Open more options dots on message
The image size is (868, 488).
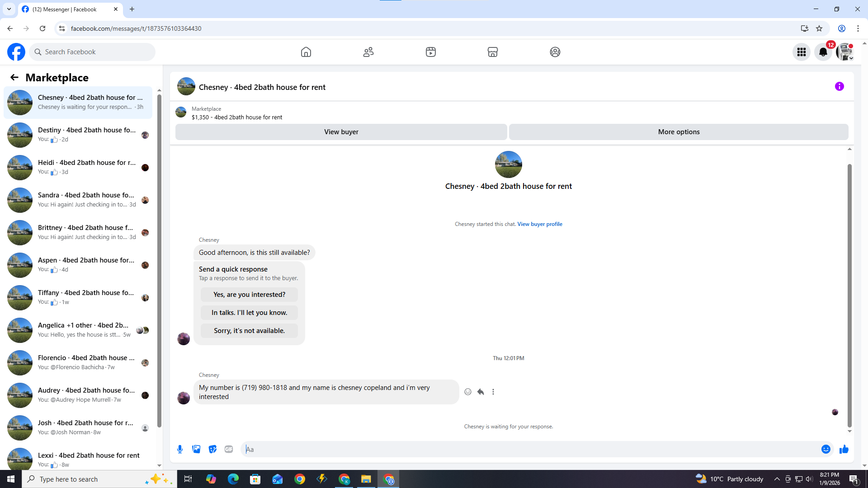point(493,392)
